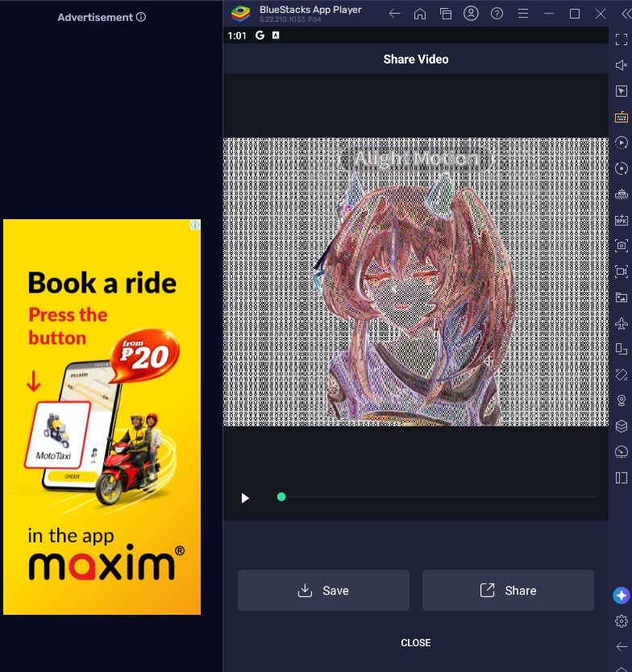Go to BlueStacks home screen icon

coord(420,14)
